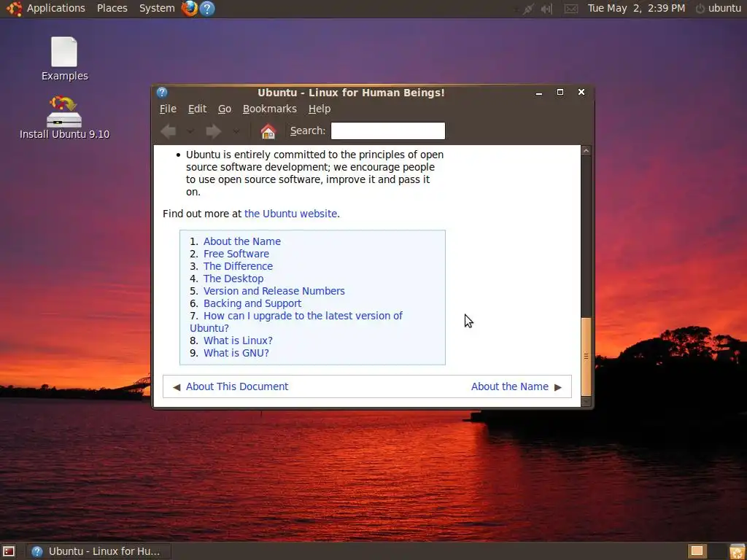Click the Forward arrow in help toolbar
The height and width of the screenshot is (560, 747).
(213, 131)
